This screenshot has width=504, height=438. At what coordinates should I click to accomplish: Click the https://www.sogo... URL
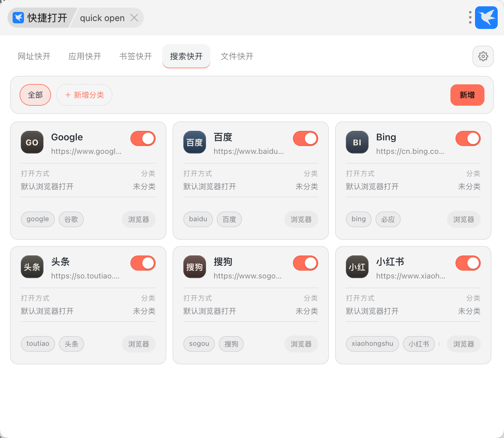click(x=248, y=276)
